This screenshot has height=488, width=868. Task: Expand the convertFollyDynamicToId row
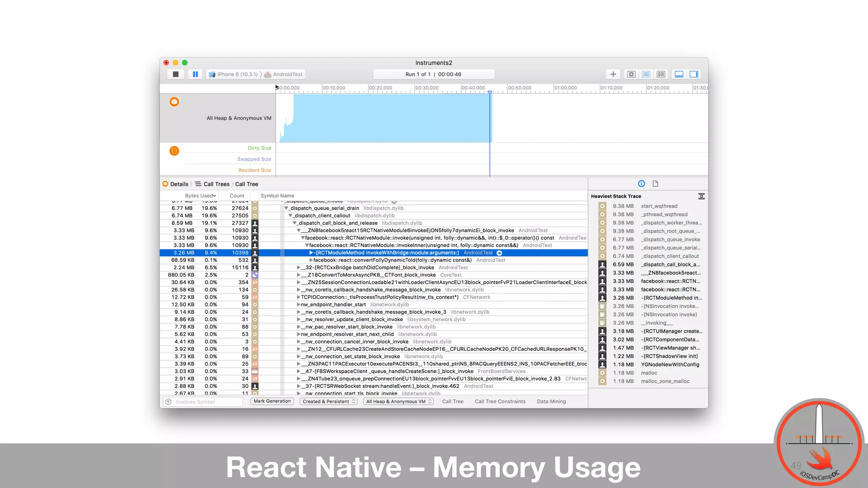click(x=311, y=260)
